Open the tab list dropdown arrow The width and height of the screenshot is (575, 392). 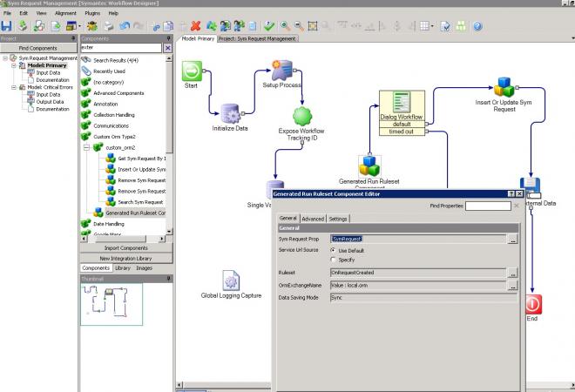572,38
